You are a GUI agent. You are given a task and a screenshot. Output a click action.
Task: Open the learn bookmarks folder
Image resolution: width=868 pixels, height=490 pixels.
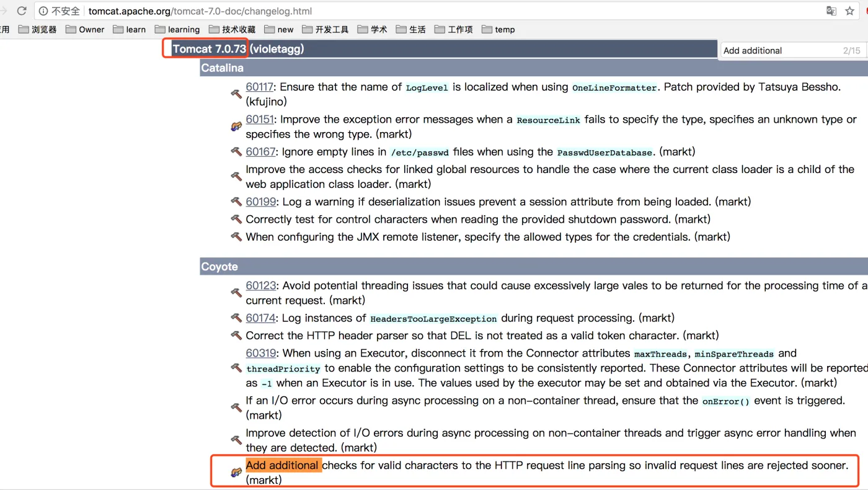pyautogui.click(x=129, y=29)
